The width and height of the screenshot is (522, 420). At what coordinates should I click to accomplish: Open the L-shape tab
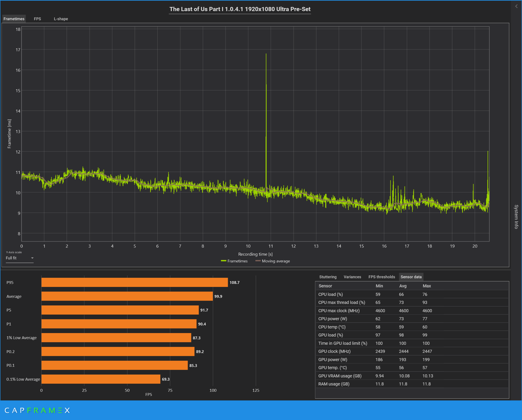point(61,19)
